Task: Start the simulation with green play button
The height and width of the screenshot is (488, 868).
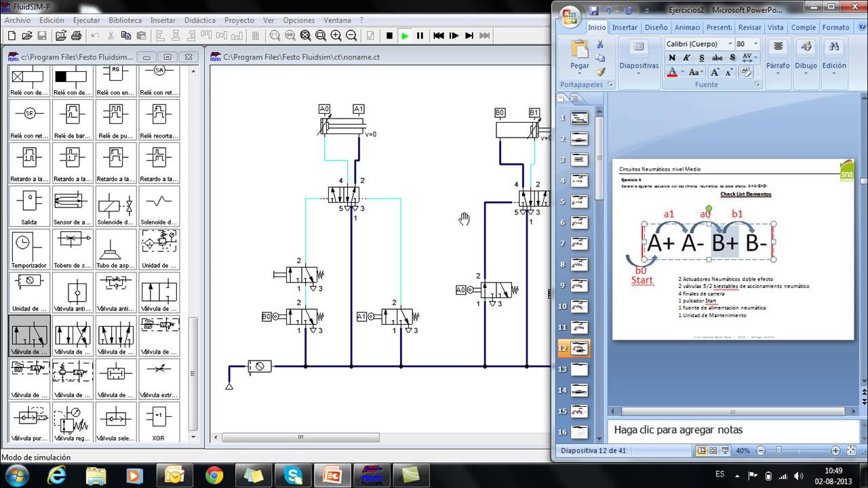Action: [405, 36]
